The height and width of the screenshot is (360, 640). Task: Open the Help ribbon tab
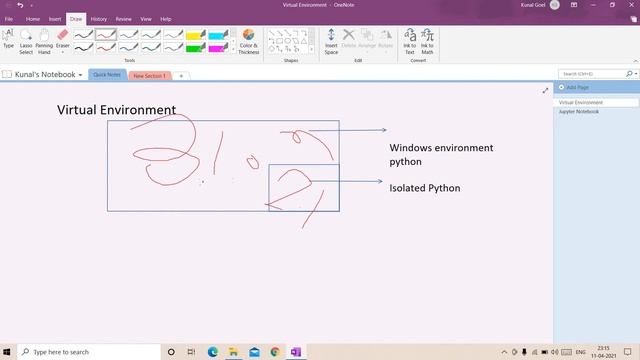pos(165,19)
